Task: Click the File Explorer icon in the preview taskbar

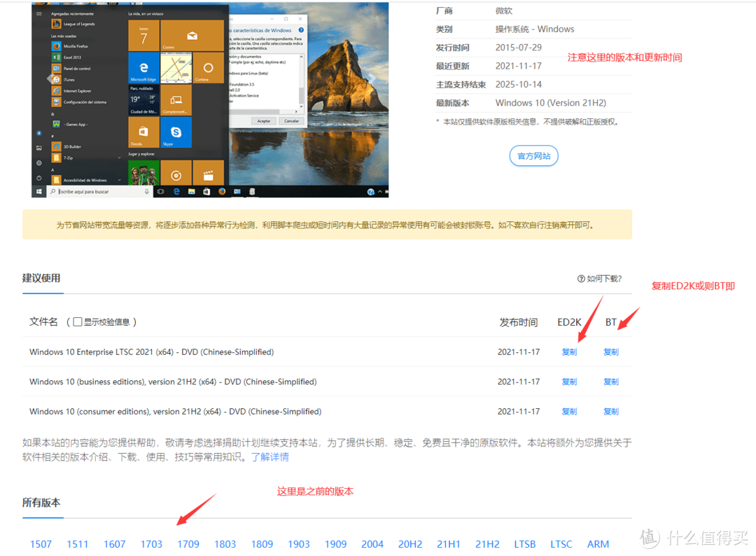Action: pos(191,191)
